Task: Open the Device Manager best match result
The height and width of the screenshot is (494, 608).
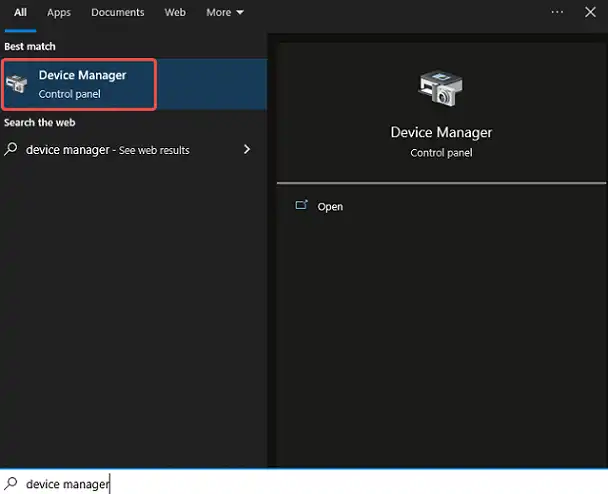Action: [x=134, y=85]
